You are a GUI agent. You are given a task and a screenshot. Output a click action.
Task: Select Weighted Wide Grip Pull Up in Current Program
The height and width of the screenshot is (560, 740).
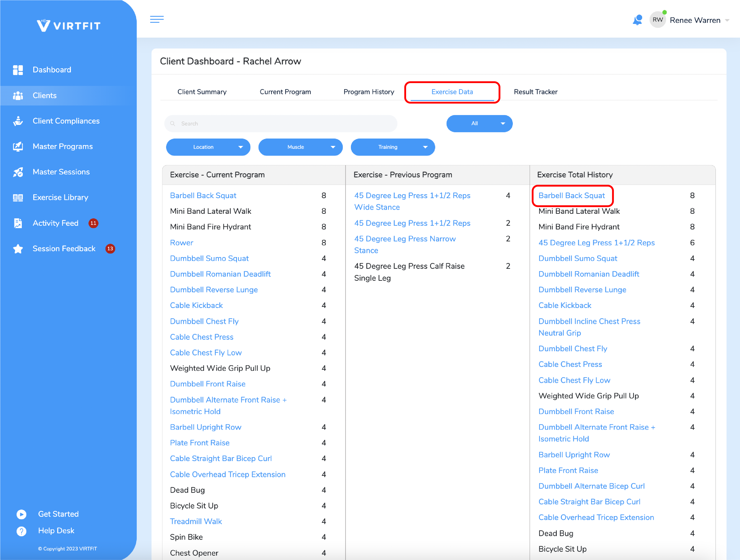pyautogui.click(x=220, y=368)
